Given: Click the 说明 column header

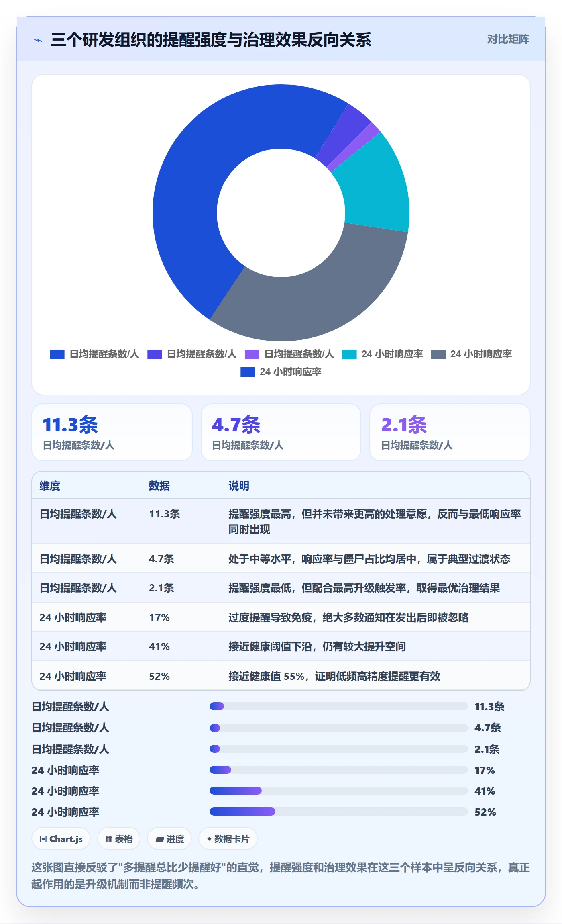Looking at the screenshot, I should pyautogui.click(x=239, y=486).
